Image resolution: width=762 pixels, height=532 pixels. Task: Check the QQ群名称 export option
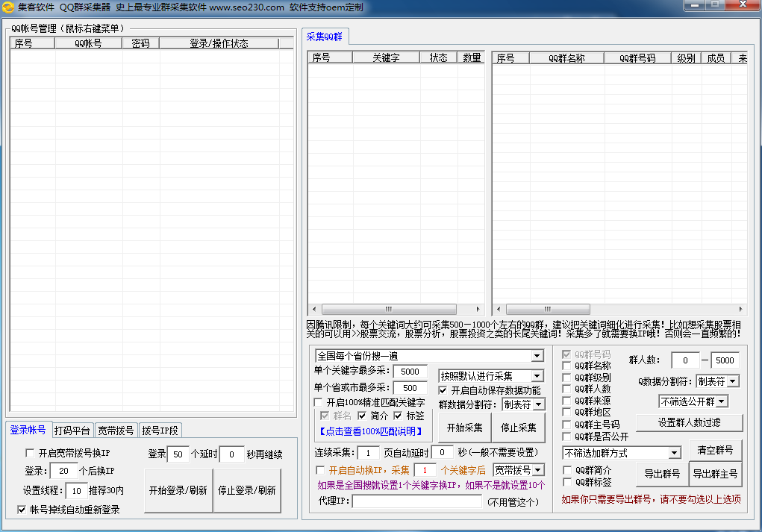coord(567,366)
